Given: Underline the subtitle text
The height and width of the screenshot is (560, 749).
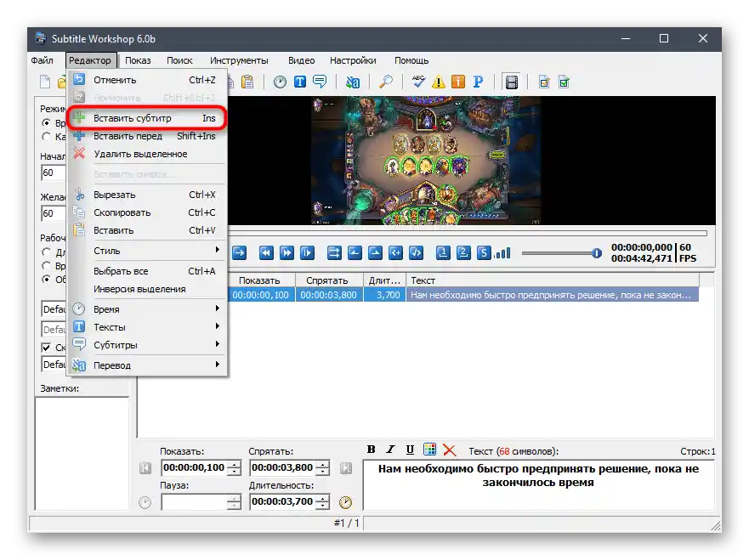Looking at the screenshot, I should coord(410,450).
